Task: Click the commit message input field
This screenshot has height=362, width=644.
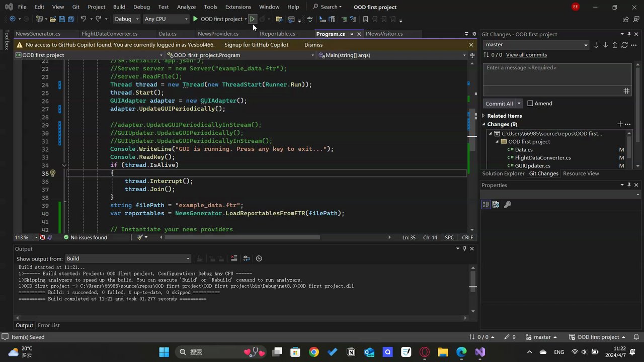Action: (x=557, y=74)
